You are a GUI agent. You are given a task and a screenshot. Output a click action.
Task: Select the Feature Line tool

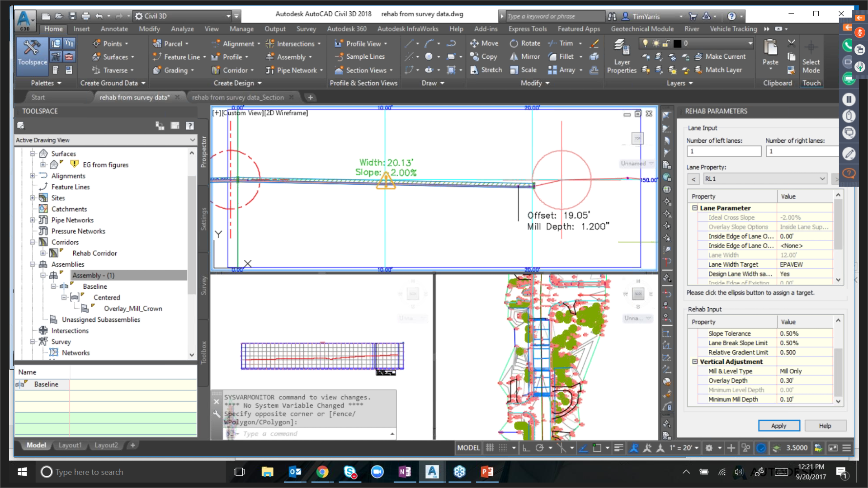(179, 57)
